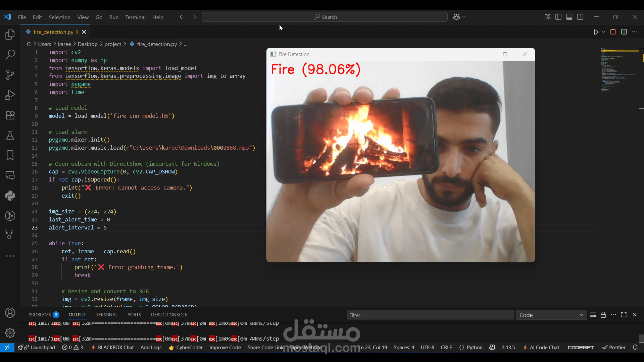The height and width of the screenshot is (362, 644).
Task: Open the Terminal menu
Action: point(135,17)
